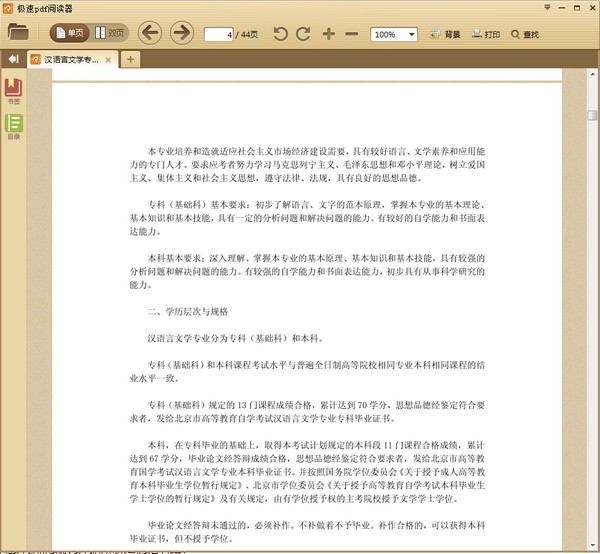Switch to 单页 single page view
This screenshot has width=600, height=554.
coord(70,33)
